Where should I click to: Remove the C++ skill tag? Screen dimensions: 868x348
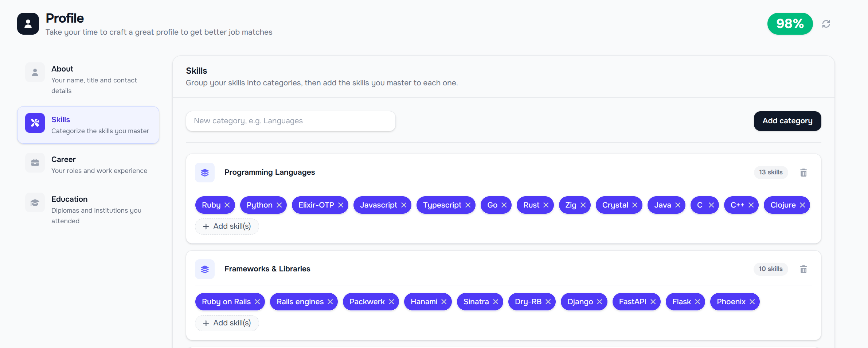(x=751, y=205)
